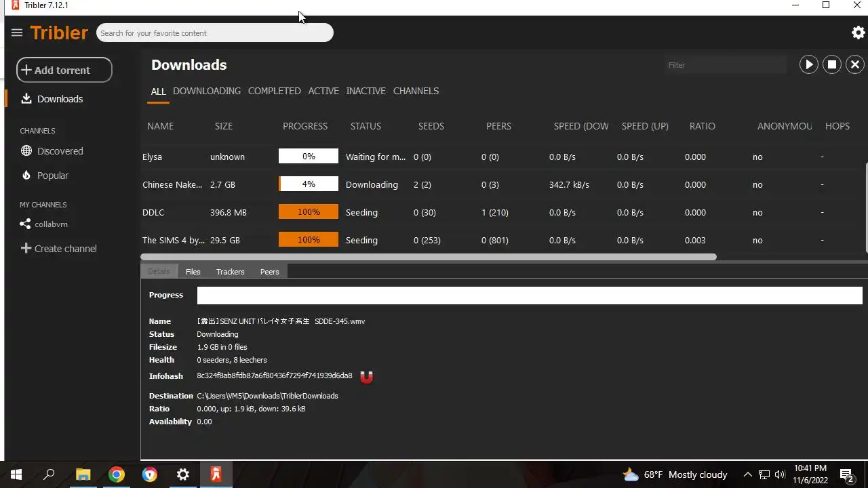Copy magnet link via red magnet icon

[366, 377]
